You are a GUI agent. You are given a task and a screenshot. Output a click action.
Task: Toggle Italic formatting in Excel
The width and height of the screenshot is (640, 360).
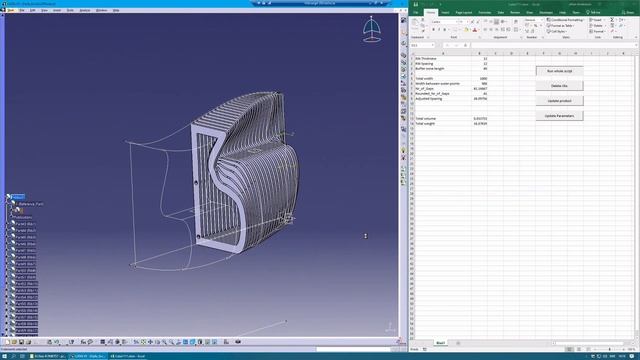439,29
